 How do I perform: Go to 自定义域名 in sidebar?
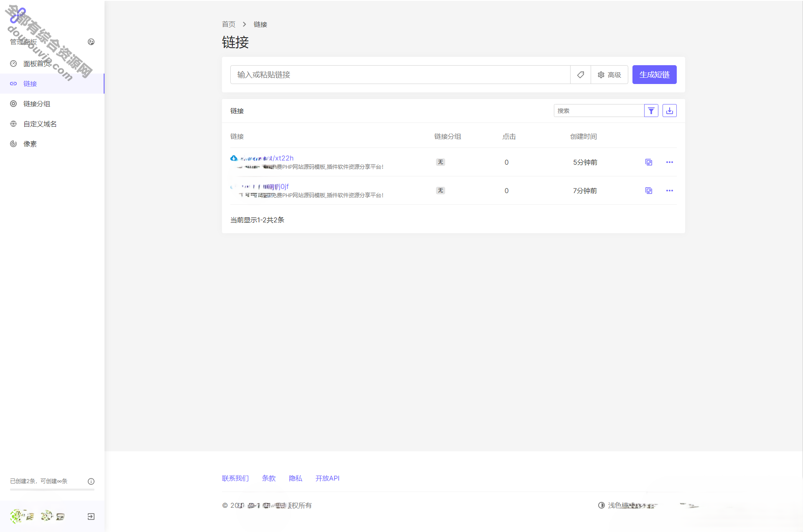52,124
